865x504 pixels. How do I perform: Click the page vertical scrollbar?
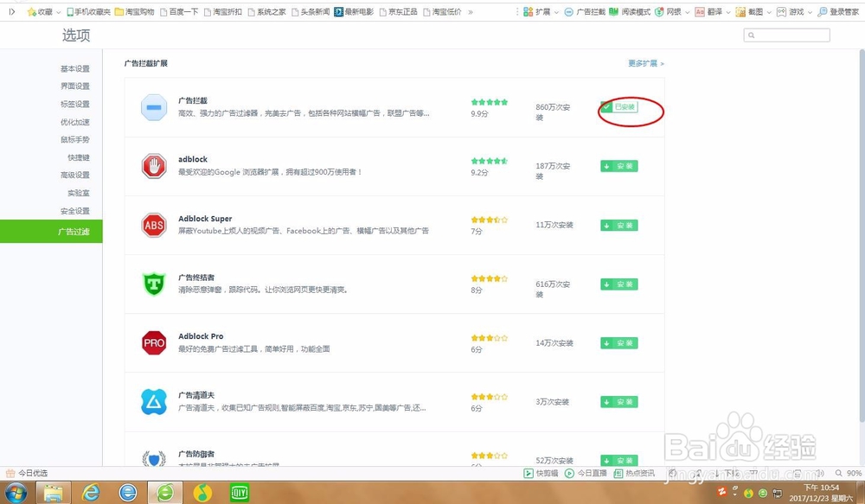click(862, 236)
